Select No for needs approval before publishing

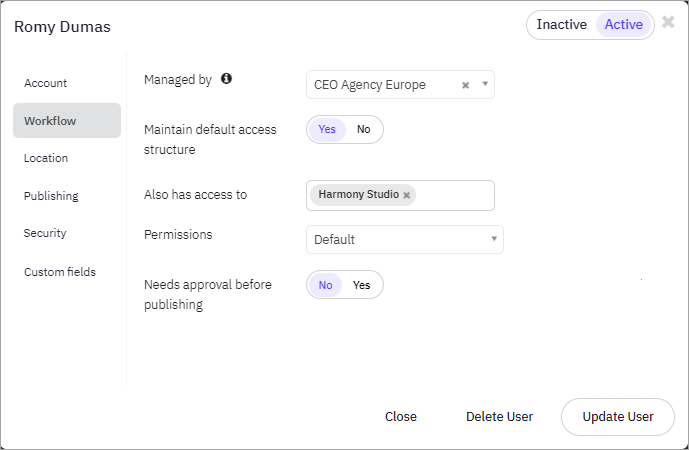[325, 285]
